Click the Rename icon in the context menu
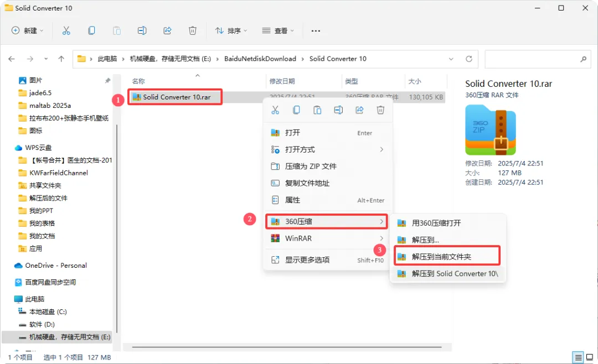The image size is (598, 364). click(x=338, y=110)
